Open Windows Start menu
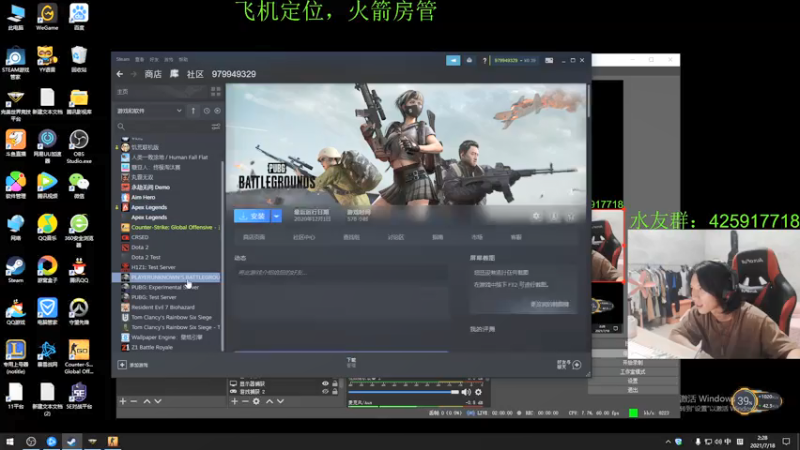 point(10,441)
